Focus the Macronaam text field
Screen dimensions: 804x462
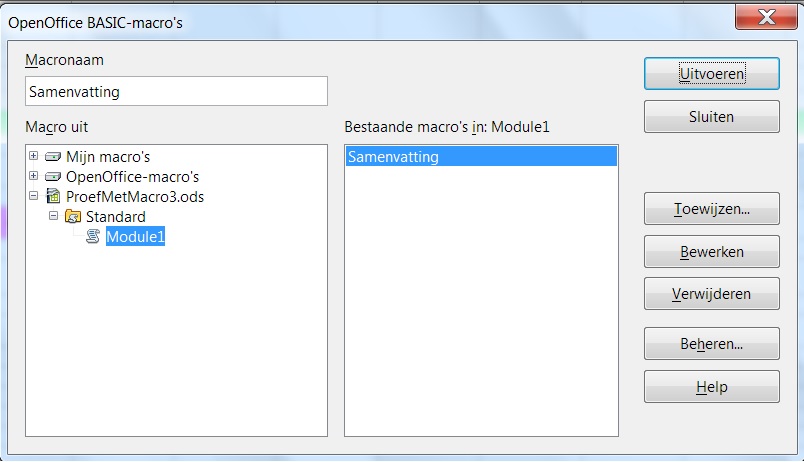click(x=176, y=92)
